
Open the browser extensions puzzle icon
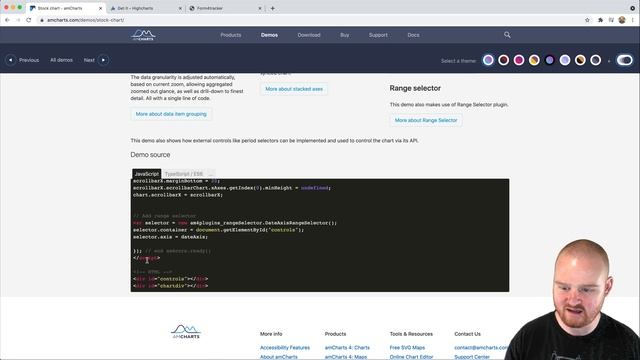tap(600, 20)
